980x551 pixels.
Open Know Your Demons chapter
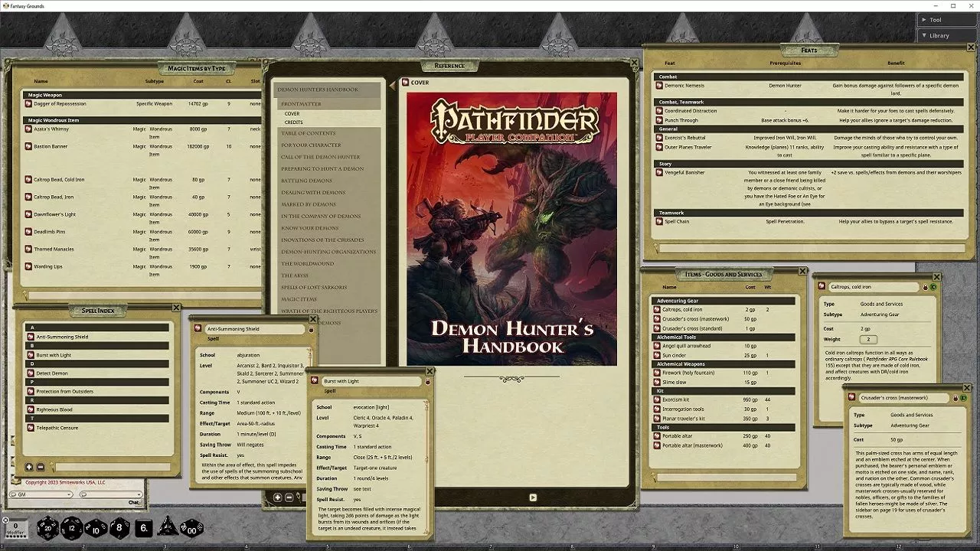click(309, 228)
